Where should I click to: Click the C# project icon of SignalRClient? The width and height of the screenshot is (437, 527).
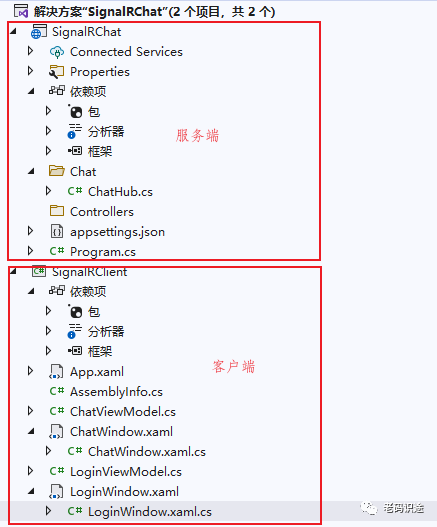[39, 271]
